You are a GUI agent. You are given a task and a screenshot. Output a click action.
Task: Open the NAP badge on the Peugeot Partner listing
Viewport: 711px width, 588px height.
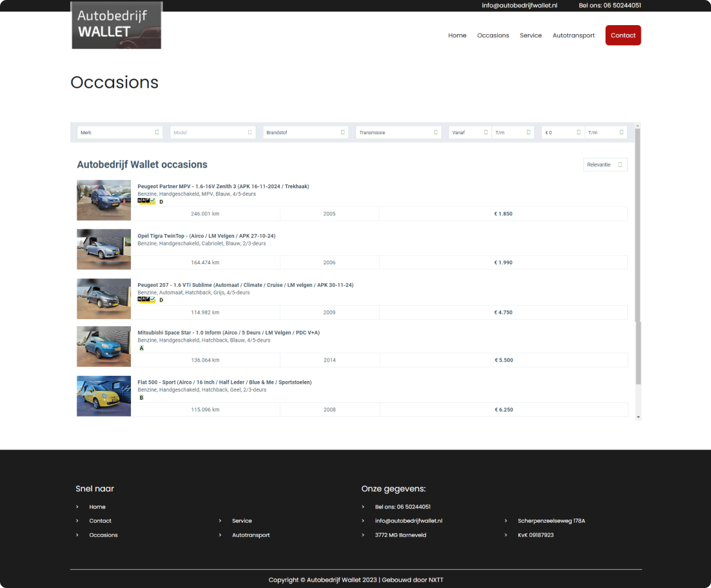(x=146, y=201)
